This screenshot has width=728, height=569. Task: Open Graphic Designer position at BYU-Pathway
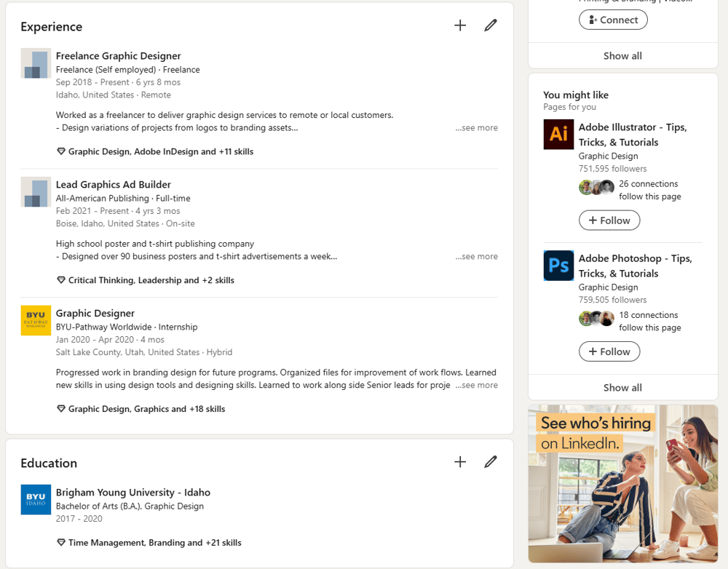95,314
